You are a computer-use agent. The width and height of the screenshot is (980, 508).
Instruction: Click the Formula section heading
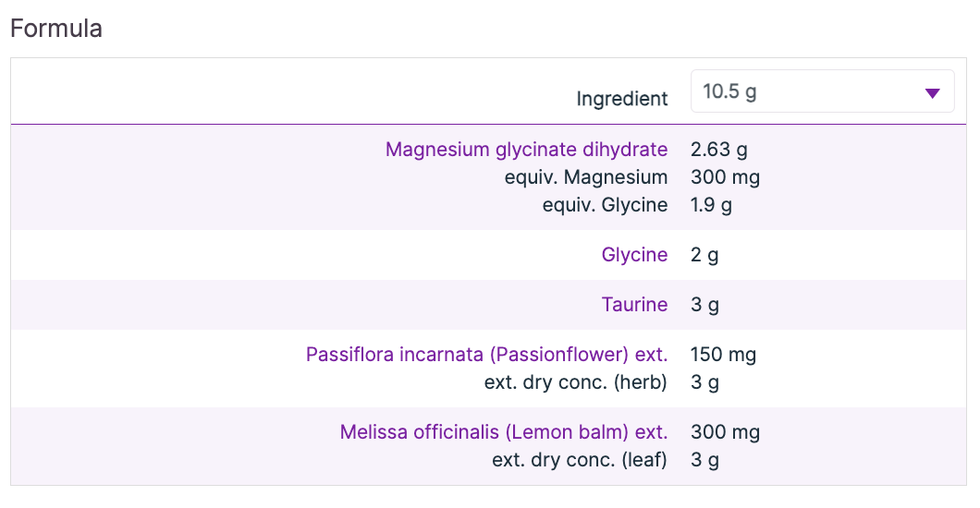(55, 29)
